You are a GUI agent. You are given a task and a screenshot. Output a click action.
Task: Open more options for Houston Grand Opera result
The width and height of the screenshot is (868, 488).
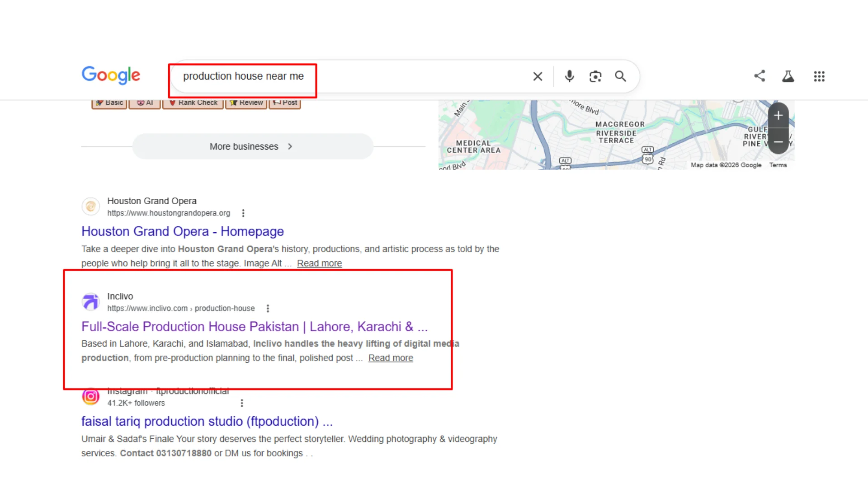tap(243, 213)
